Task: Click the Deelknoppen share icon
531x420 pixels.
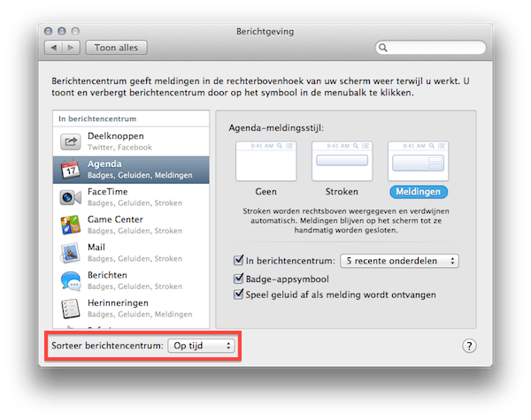Action: [71, 141]
